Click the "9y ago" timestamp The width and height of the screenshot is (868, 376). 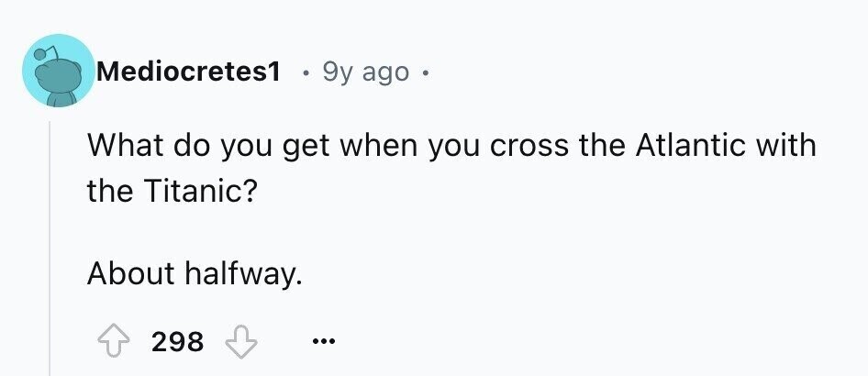click(365, 72)
